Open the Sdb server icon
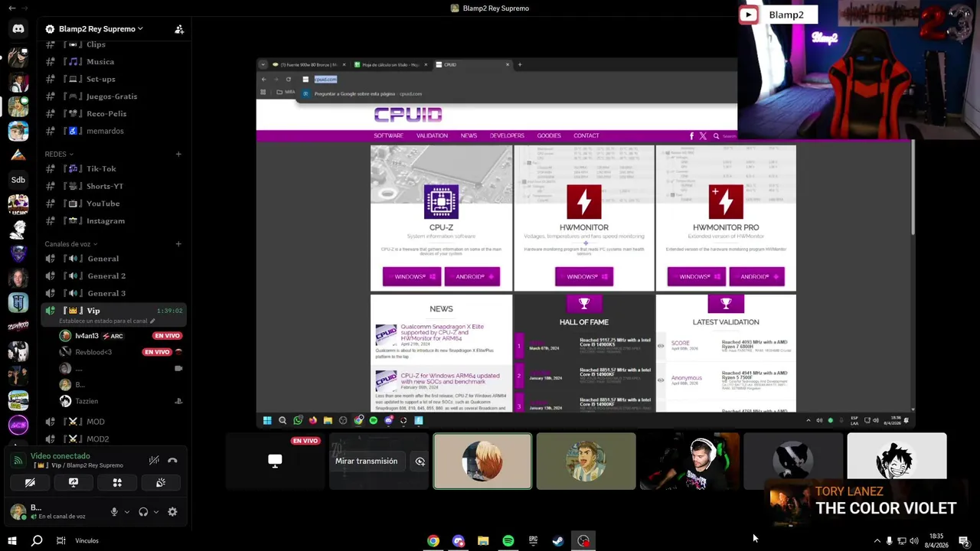Screen dimensions: 980x551 click(18, 180)
